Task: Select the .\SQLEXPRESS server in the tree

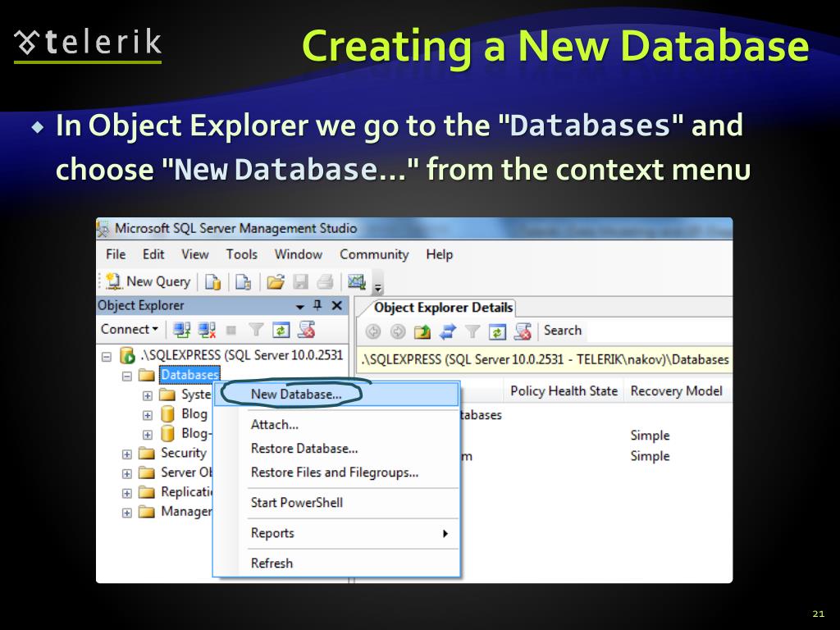Action: [242, 355]
